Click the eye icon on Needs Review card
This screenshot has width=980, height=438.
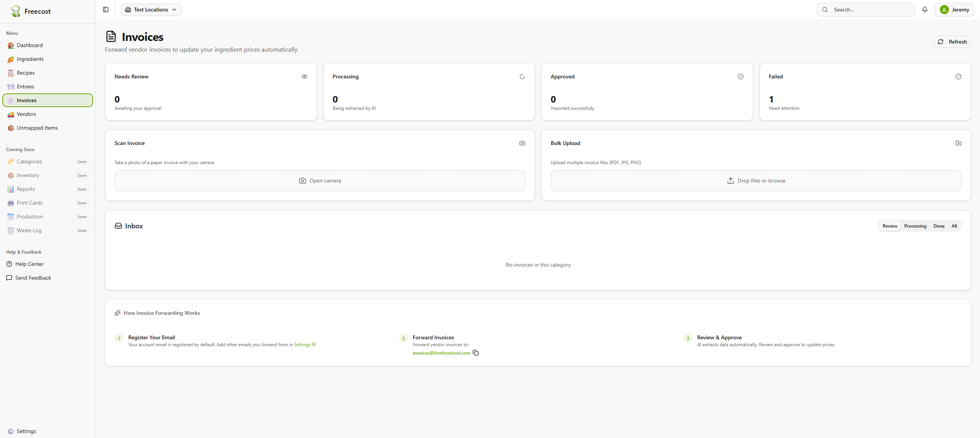pos(304,77)
